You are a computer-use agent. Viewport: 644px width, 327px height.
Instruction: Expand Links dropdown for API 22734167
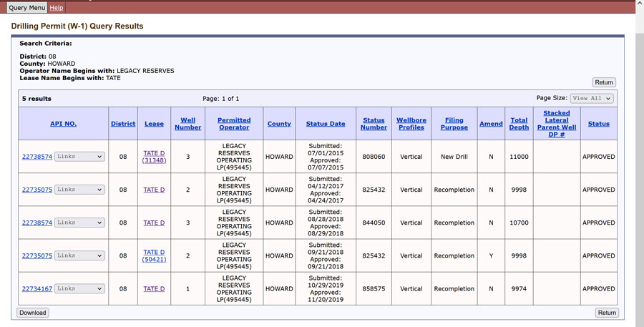click(x=79, y=288)
